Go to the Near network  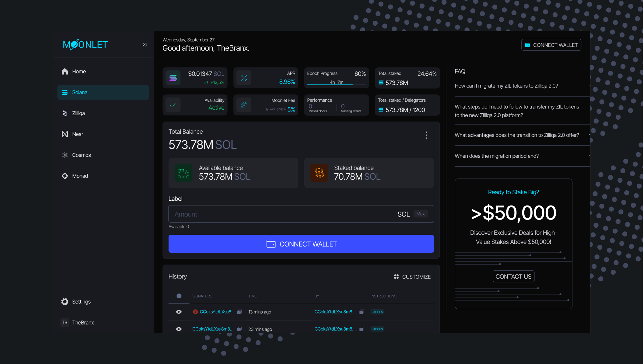coord(103,134)
